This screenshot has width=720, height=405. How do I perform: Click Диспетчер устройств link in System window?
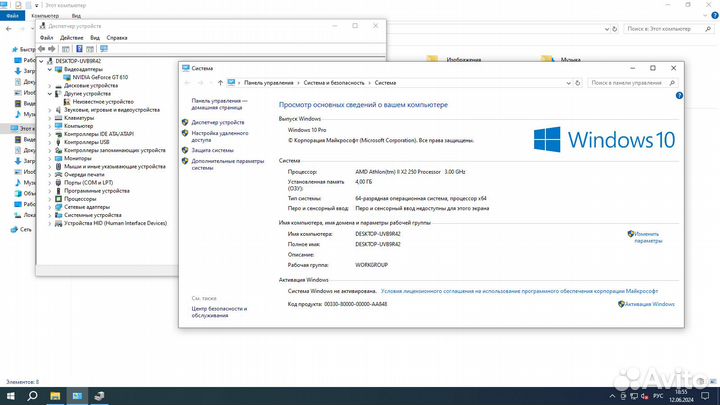[x=218, y=123]
